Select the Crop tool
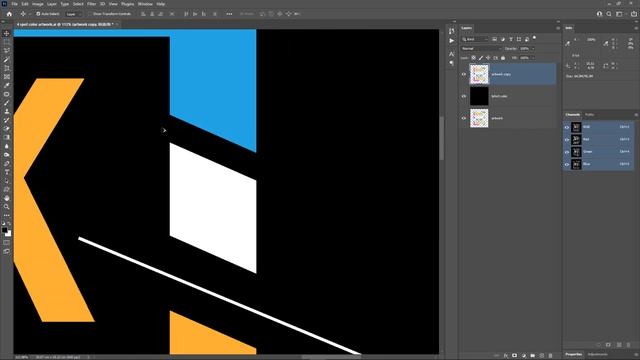Image resolution: width=640 pixels, height=360 pixels. pyautogui.click(x=7, y=68)
